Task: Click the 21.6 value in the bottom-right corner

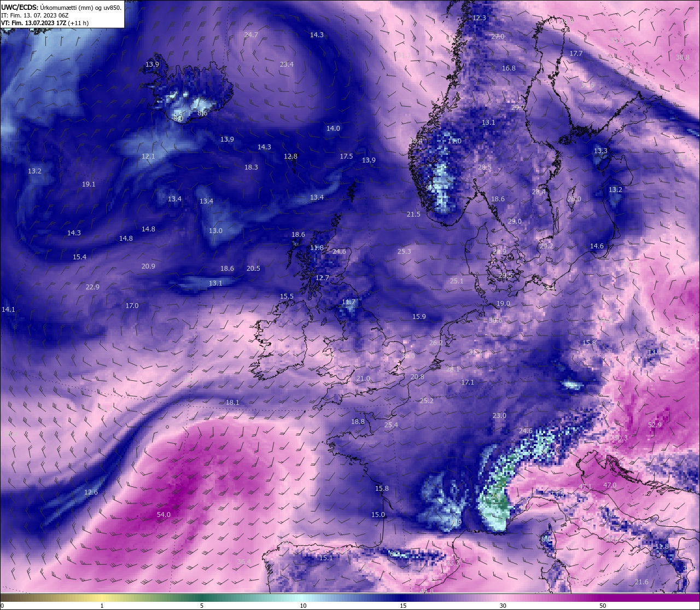Action: point(641,582)
